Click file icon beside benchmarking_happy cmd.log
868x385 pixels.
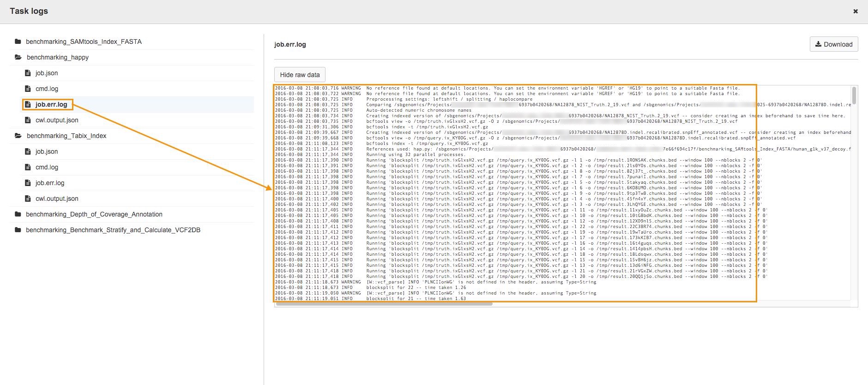tap(28, 89)
